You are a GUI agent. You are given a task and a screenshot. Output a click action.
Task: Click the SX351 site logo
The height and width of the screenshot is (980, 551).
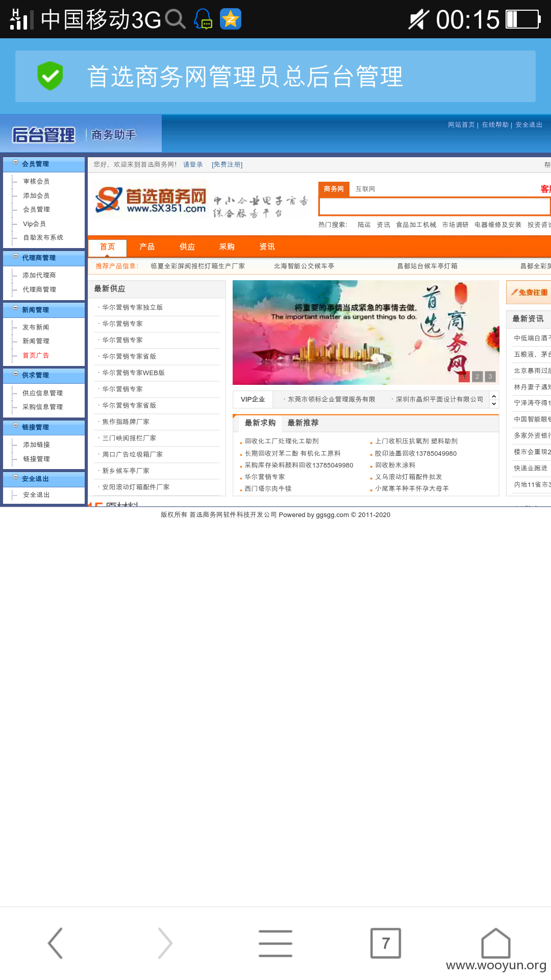coord(152,200)
